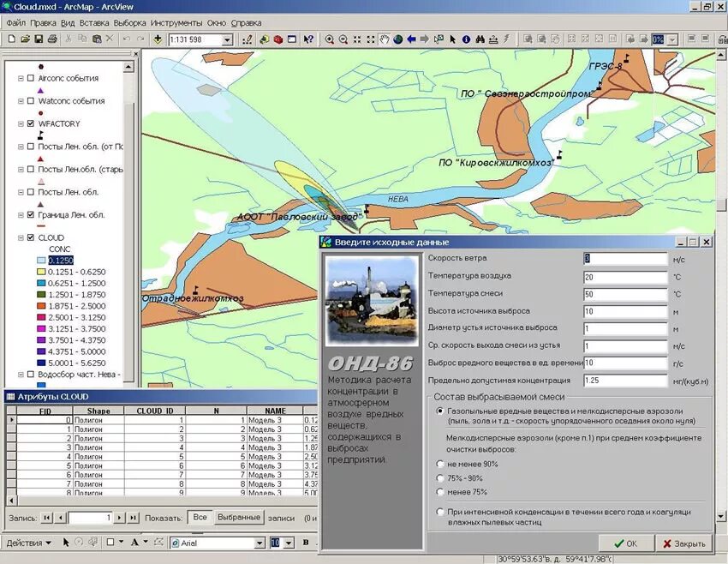Click the Температура смеси input field

tap(625, 294)
